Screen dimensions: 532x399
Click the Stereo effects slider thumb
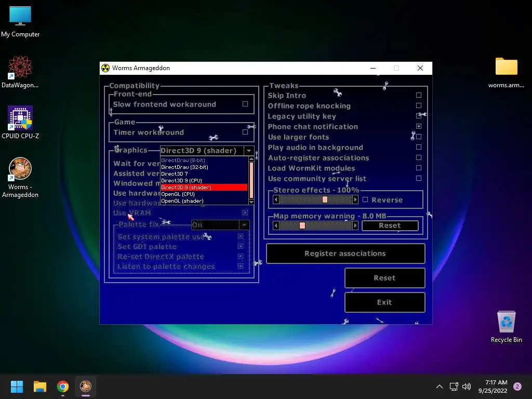pos(325,199)
